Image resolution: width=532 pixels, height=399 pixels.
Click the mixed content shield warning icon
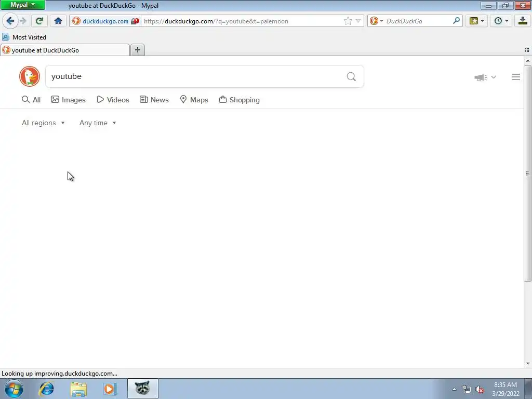(x=135, y=21)
